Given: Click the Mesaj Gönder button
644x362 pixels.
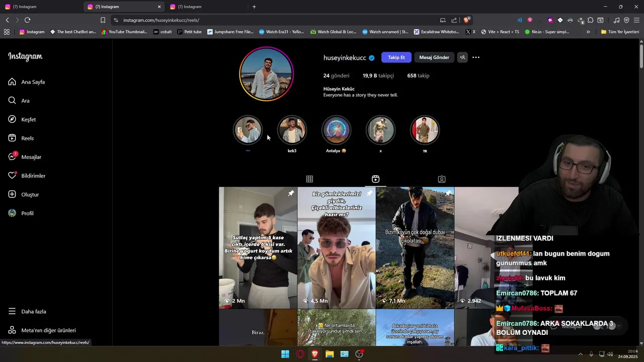Looking at the screenshot, I should click(434, 57).
